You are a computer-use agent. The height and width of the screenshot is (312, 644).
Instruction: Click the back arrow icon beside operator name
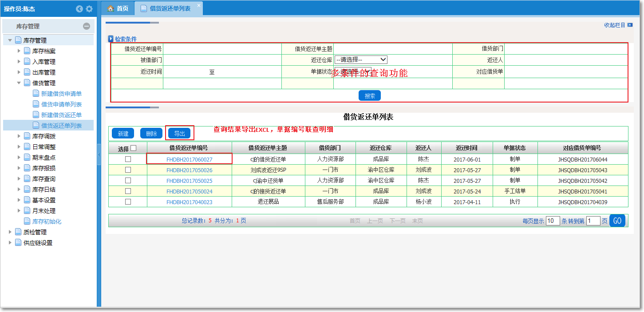(79, 9)
